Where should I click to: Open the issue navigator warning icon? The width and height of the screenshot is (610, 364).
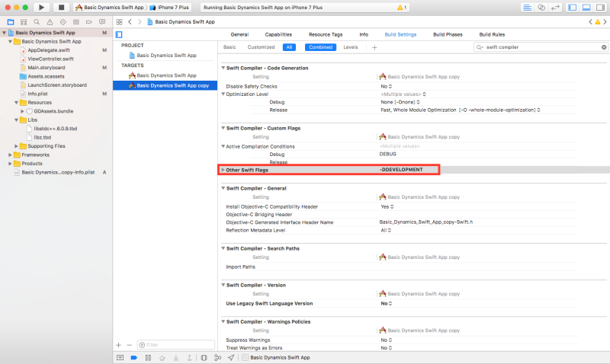click(x=50, y=22)
